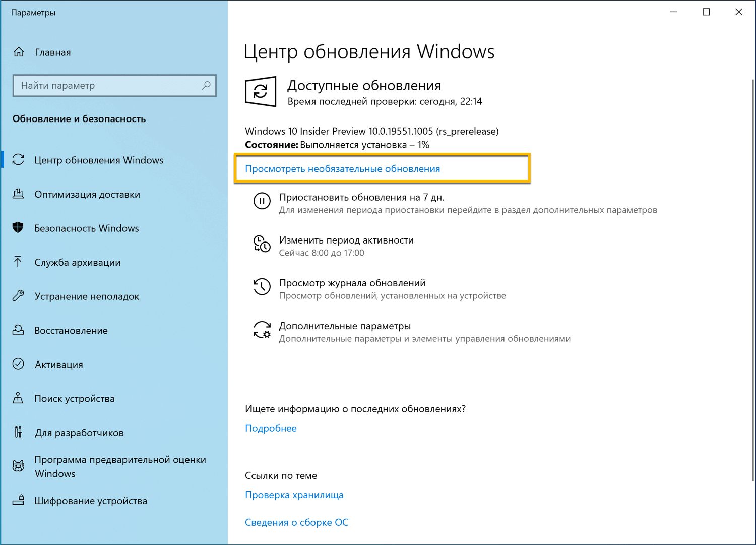Open Изменить период активности
The height and width of the screenshot is (545, 756).
point(346,240)
